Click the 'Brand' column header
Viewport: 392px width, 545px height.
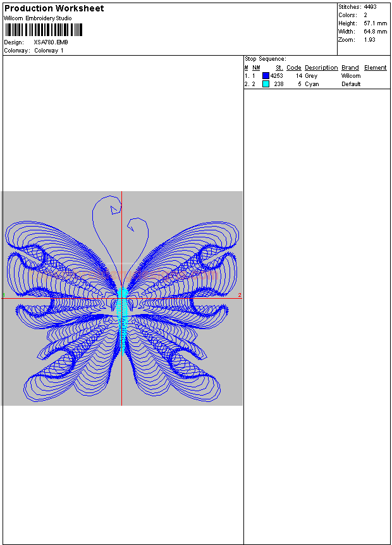350,68
